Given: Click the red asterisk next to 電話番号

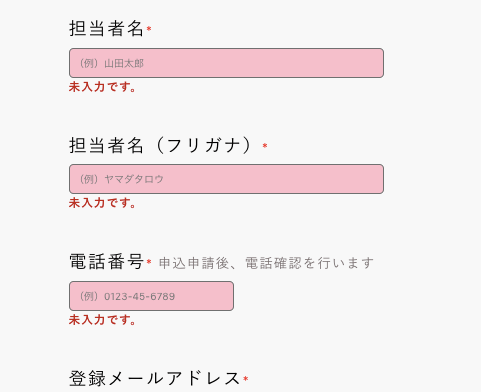Looking at the screenshot, I should pos(149,262).
